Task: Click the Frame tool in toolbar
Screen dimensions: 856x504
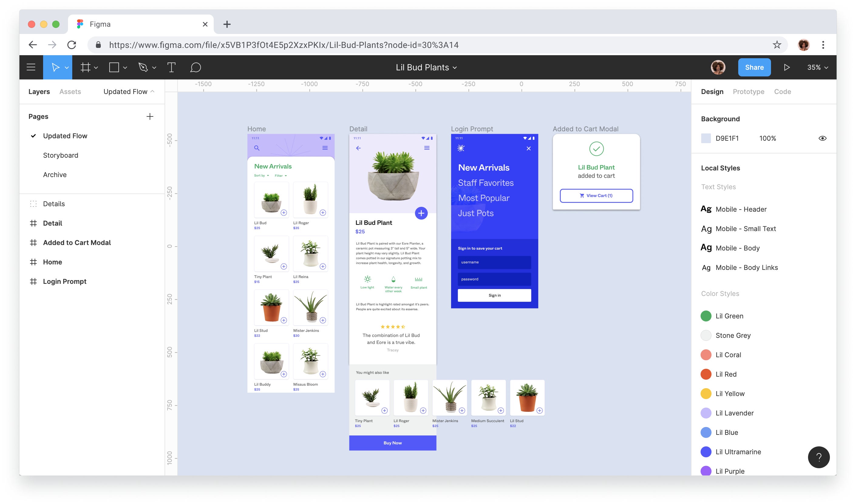Action: point(87,67)
